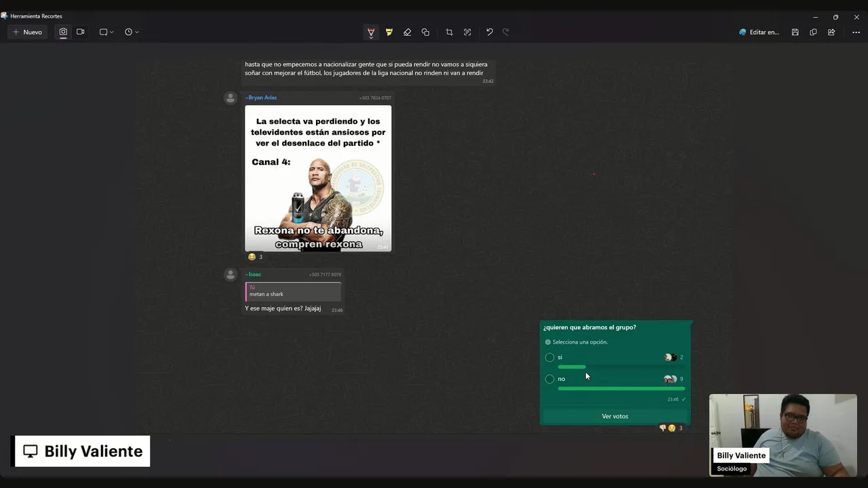Open the delay timer dropdown
The height and width of the screenshot is (488, 868).
pyautogui.click(x=132, y=32)
